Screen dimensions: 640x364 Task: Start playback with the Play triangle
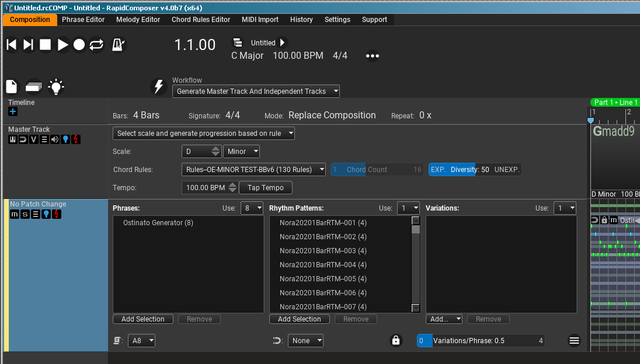tap(62, 45)
